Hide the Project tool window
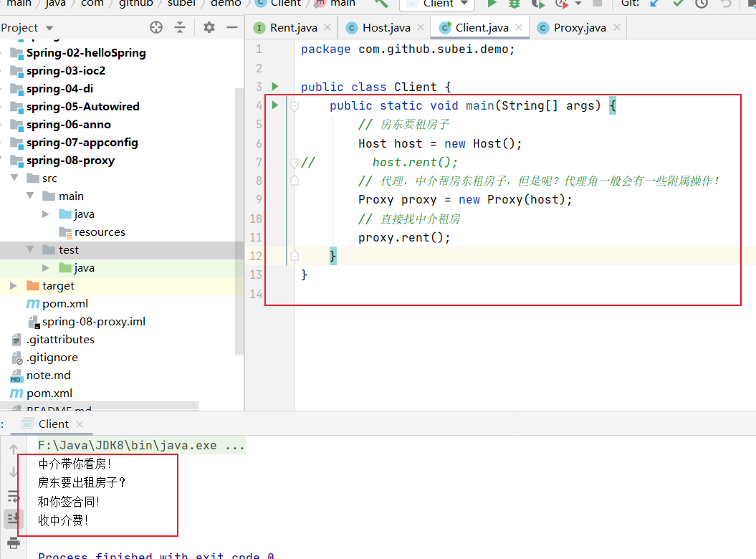Screen dimensions: 756x559 [x=232, y=27]
